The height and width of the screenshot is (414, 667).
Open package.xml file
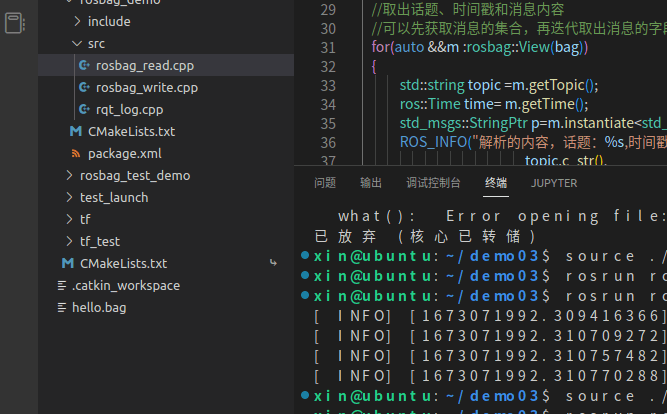[166, 153]
